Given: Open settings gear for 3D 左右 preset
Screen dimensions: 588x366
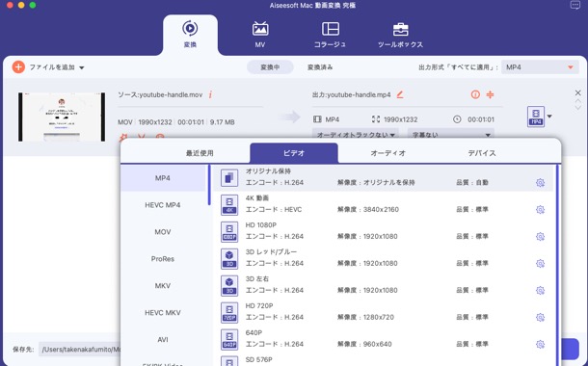Looking at the screenshot, I should point(540,290).
